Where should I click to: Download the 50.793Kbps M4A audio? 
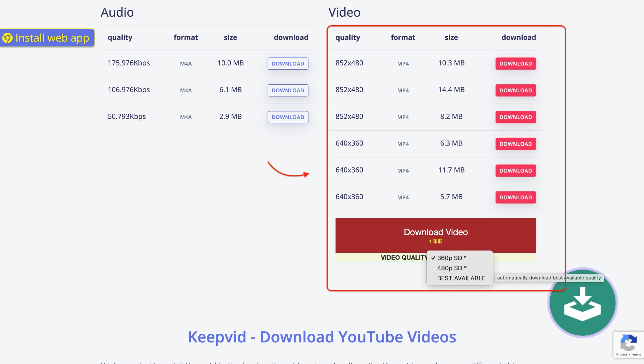click(x=288, y=117)
